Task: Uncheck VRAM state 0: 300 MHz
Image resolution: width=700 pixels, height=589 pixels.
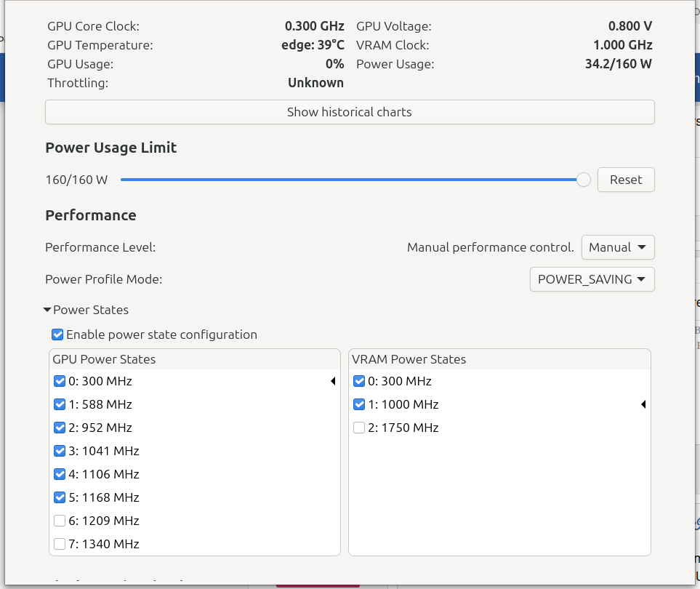Action: click(359, 381)
